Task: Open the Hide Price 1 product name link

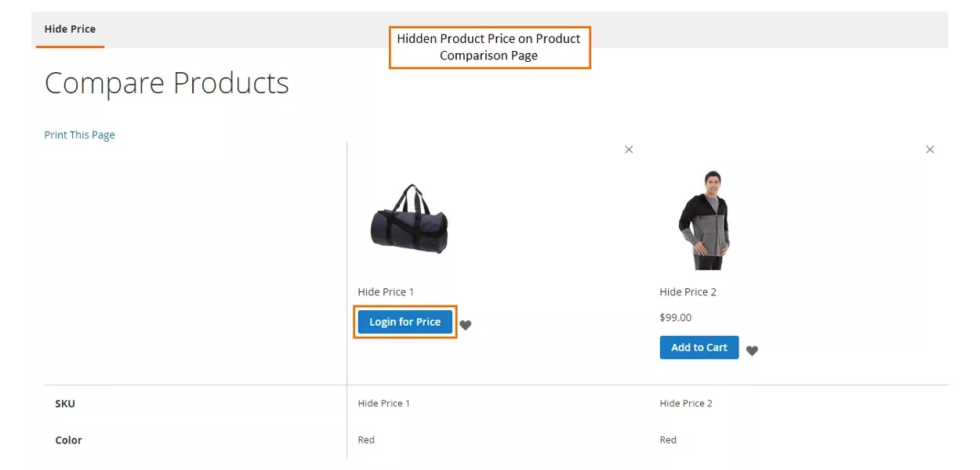Action: click(x=386, y=292)
